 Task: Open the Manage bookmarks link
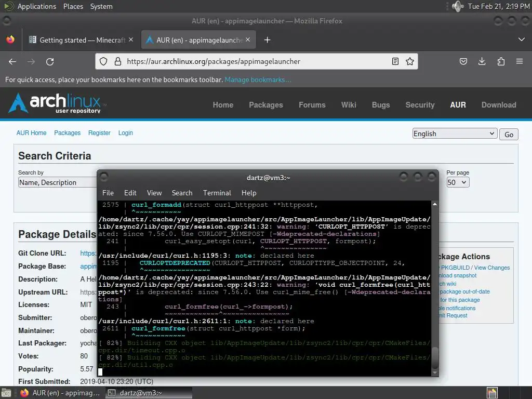tap(258, 79)
